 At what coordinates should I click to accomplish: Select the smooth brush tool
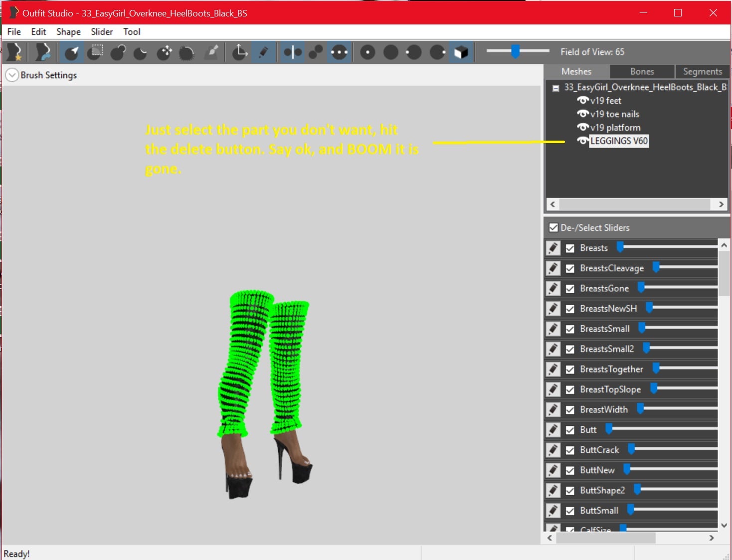click(187, 52)
